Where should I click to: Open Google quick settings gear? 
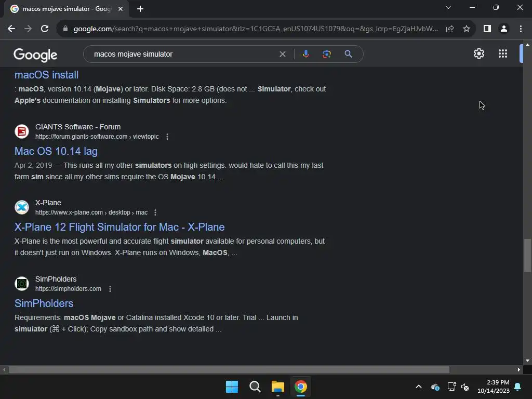tap(478, 54)
